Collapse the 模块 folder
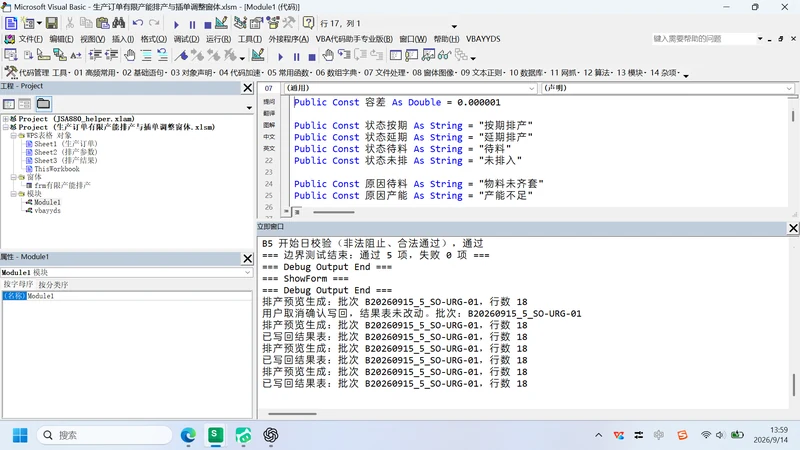800x450 pixels. pyautogui.click(x=14, y=194)
